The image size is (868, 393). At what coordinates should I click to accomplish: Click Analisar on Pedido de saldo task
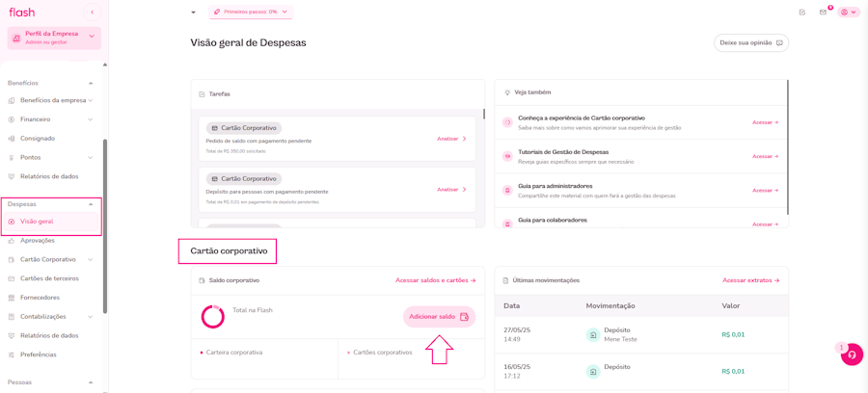(451, 139)
